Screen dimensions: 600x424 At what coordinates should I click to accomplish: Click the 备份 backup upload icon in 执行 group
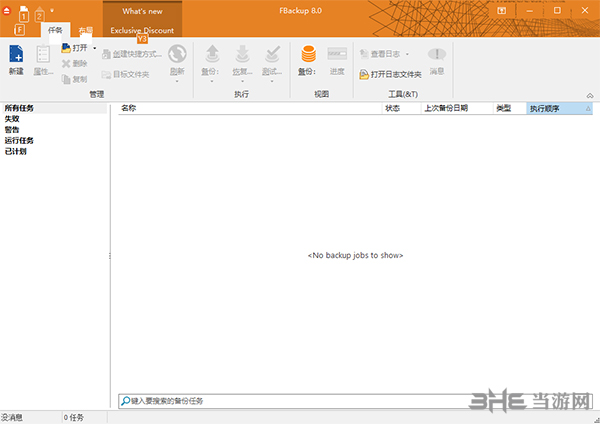point(212,54)
